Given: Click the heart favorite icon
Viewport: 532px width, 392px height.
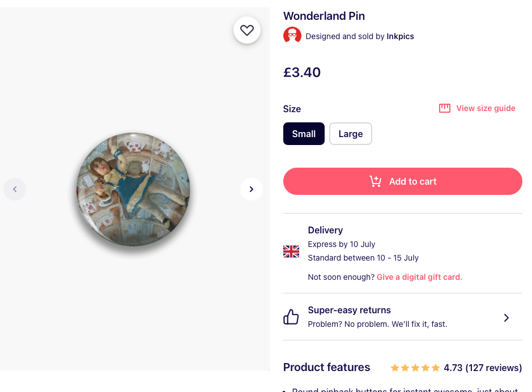Looking at the screenshot, I should click(x=247, y=31).
